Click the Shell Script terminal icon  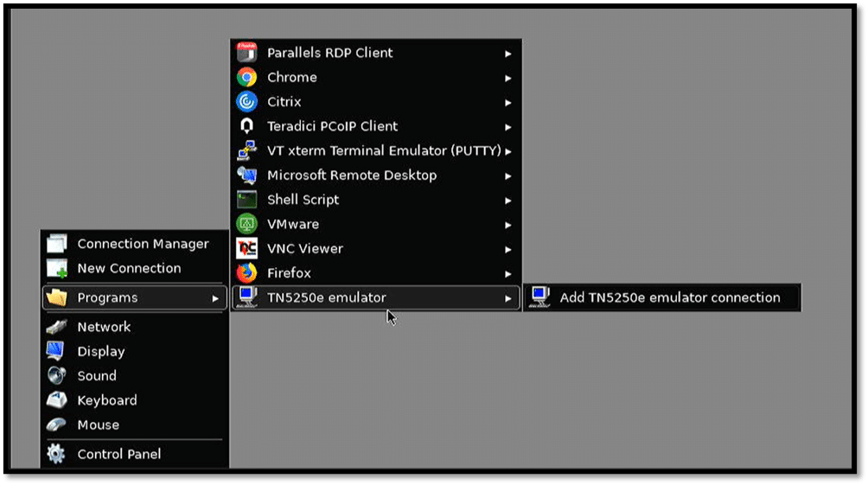(247, 200)
